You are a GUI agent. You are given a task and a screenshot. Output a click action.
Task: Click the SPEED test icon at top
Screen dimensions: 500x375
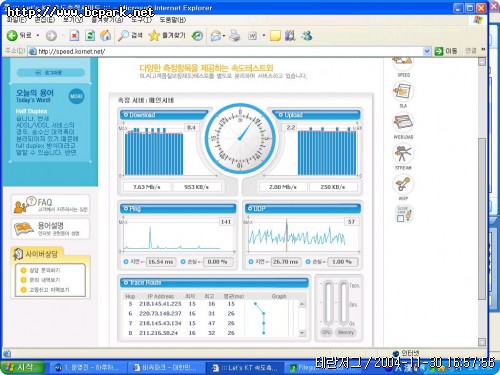tap(403, 63)
